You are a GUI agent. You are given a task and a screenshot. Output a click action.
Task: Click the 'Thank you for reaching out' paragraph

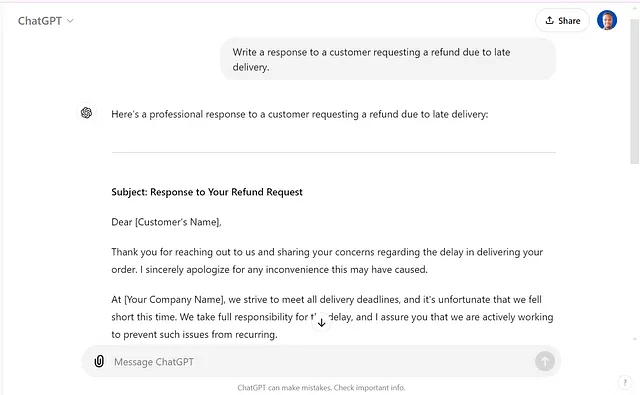[327, 260]
